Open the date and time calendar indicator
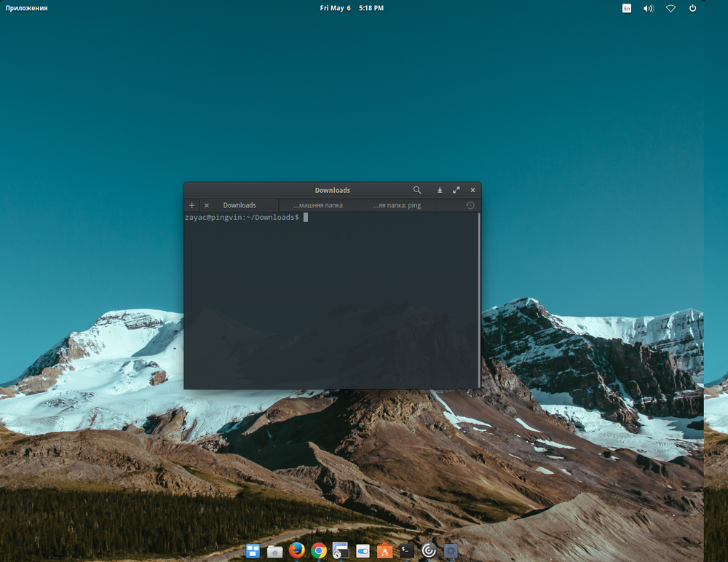The width and height of the screenshot is (728, 562). 352,8
